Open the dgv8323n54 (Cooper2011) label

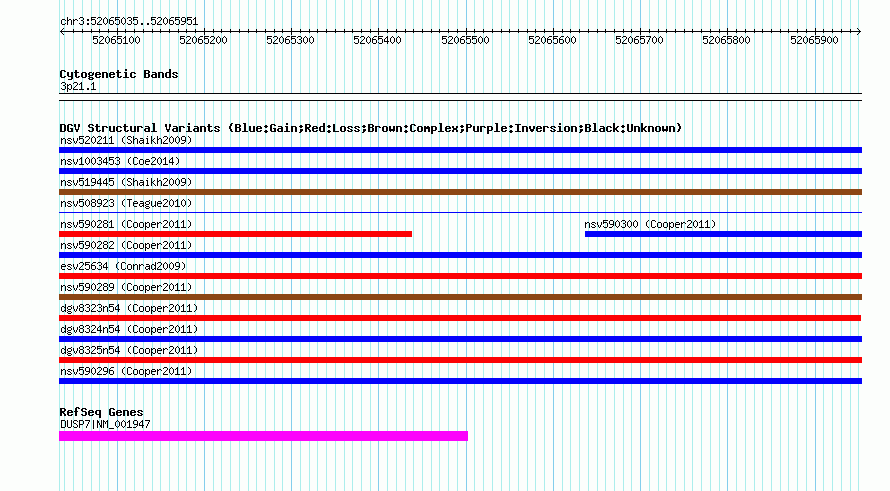click(129, 308)
